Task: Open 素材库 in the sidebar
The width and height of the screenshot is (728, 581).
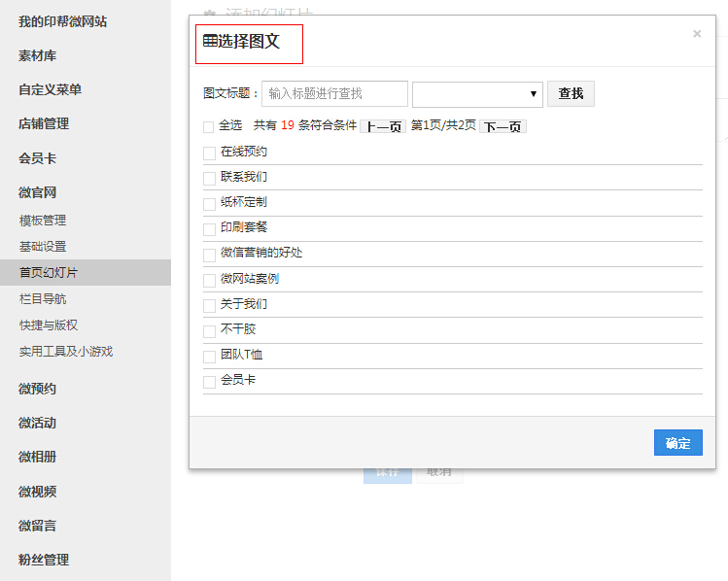Action: [x=38, y=55]
